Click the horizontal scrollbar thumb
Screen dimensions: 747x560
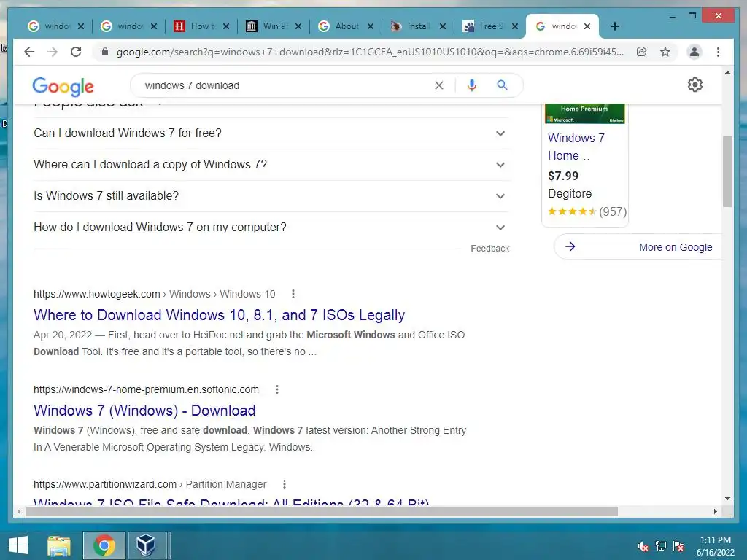click(x=322, y=511)
